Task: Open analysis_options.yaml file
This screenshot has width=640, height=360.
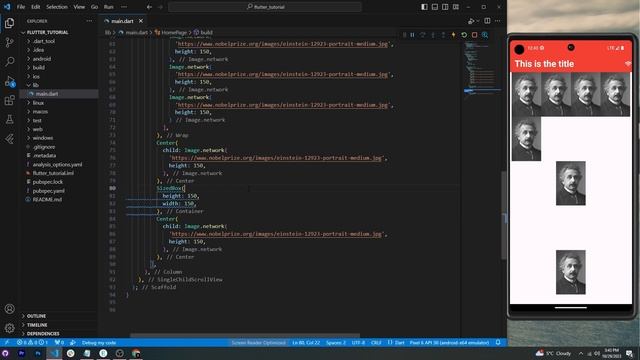Action: click(57, 164)
